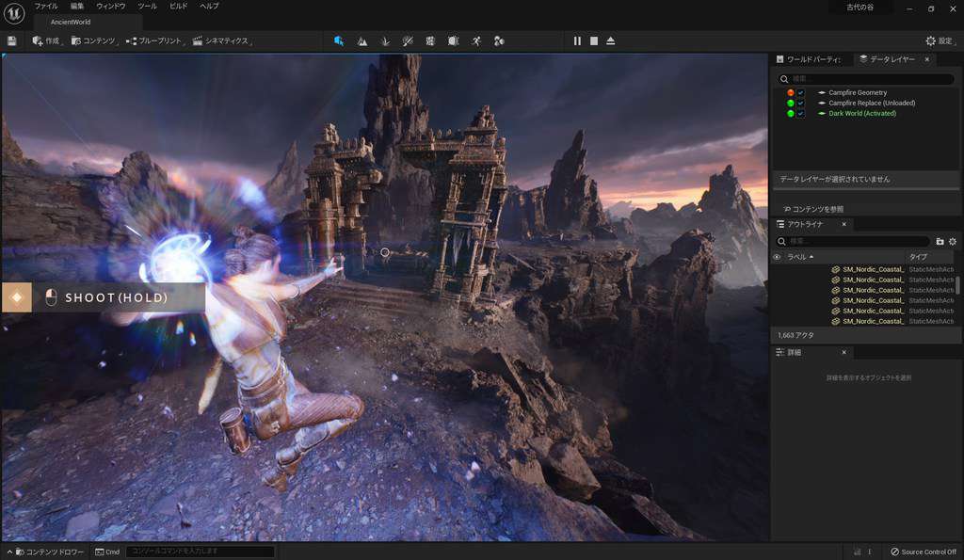This screenshot has height=560, width=964.
Task: Click the Campfire Geometry layer icon
Action: pyautogui.click(x=821, y=93)
